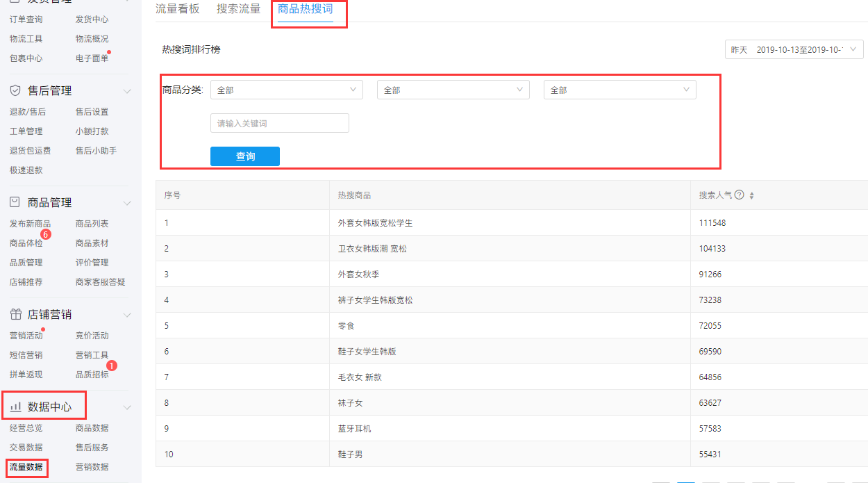
Task: Click the 数据中心 bar chart icon
Action: click(15, 407)
